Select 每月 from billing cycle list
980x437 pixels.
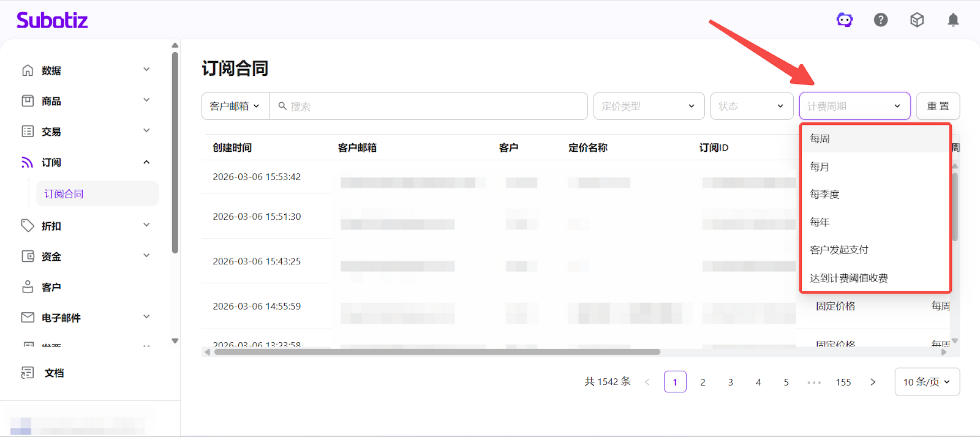820,166
